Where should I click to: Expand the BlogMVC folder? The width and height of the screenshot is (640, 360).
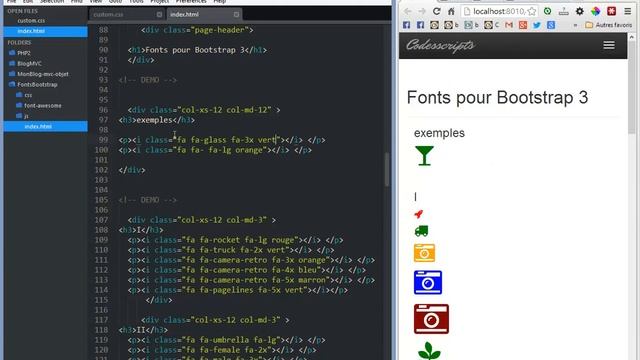(x=29, y=64)
